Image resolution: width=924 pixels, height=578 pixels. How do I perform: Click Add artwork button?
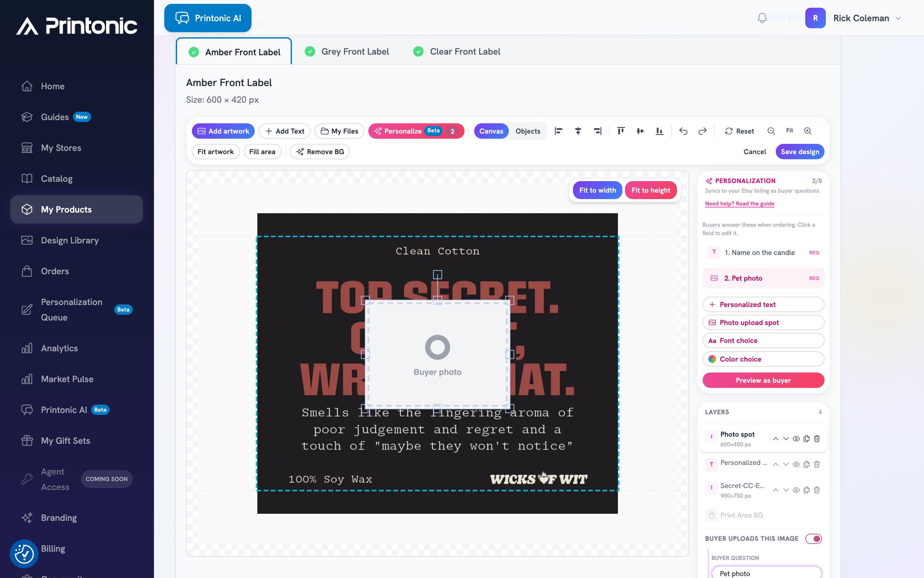223,131
